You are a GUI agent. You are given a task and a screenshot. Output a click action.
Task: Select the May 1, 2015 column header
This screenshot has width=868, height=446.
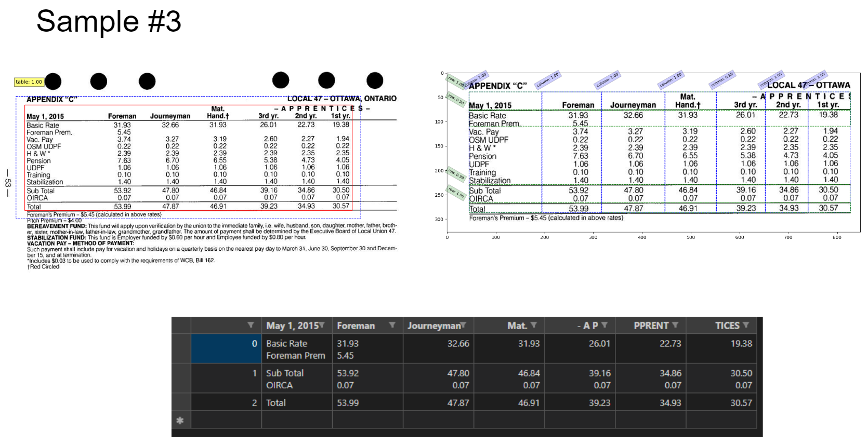point(292,326)
